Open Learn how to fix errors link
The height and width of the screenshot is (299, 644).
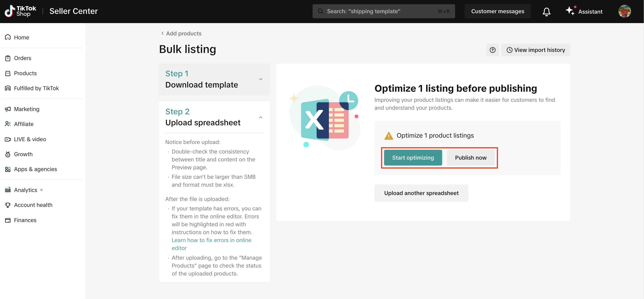[211, 240]
